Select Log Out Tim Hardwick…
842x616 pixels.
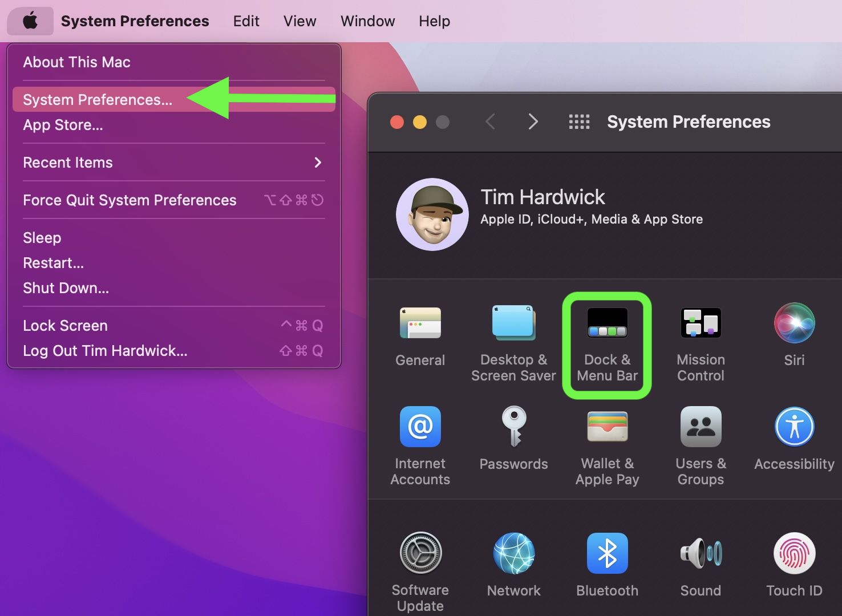click(173, 351)
